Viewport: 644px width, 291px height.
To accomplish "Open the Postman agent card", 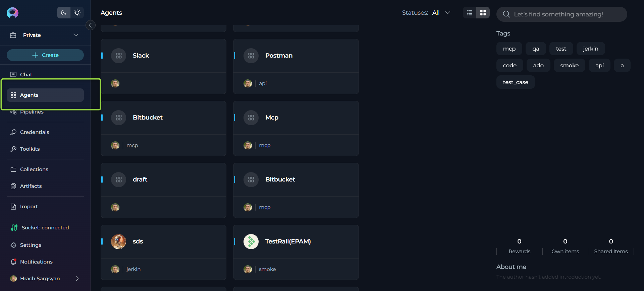I will click(x=296, y=66).
